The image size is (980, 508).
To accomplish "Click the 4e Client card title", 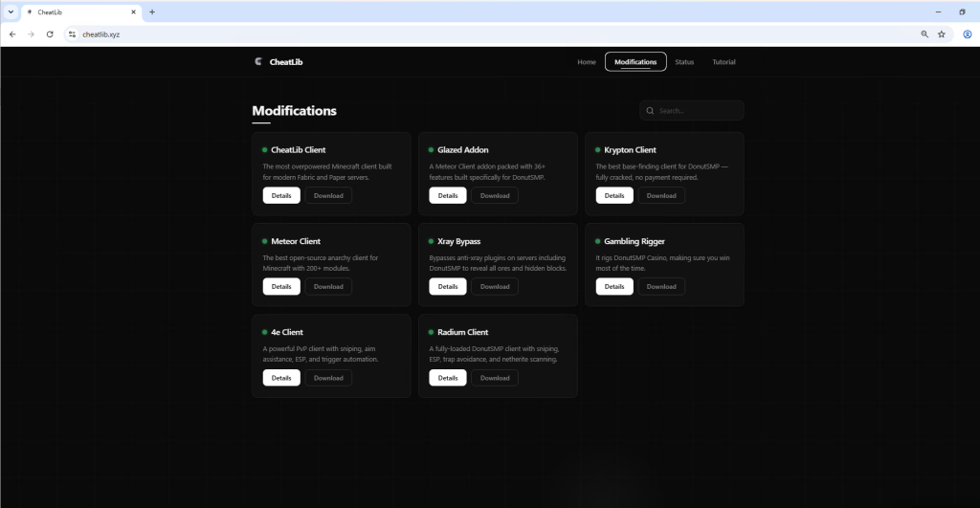I will tap(287, 332).
